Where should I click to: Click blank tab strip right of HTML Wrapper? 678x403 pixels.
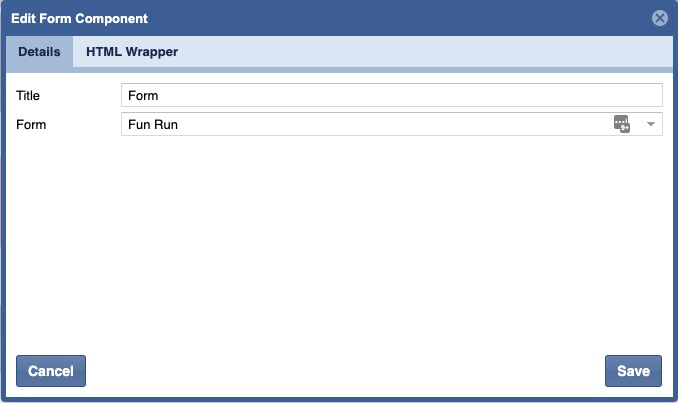pyautogui.click(x=420, y=52)
